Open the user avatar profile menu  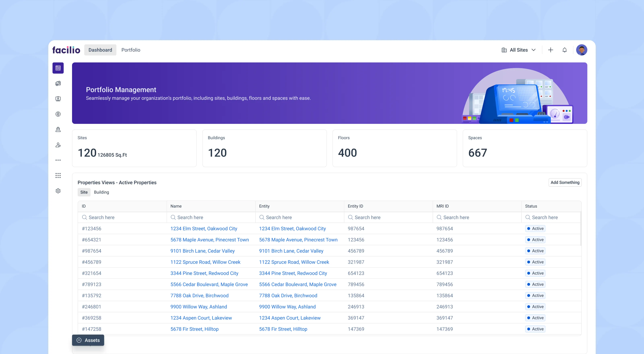(x=581, y=50)
